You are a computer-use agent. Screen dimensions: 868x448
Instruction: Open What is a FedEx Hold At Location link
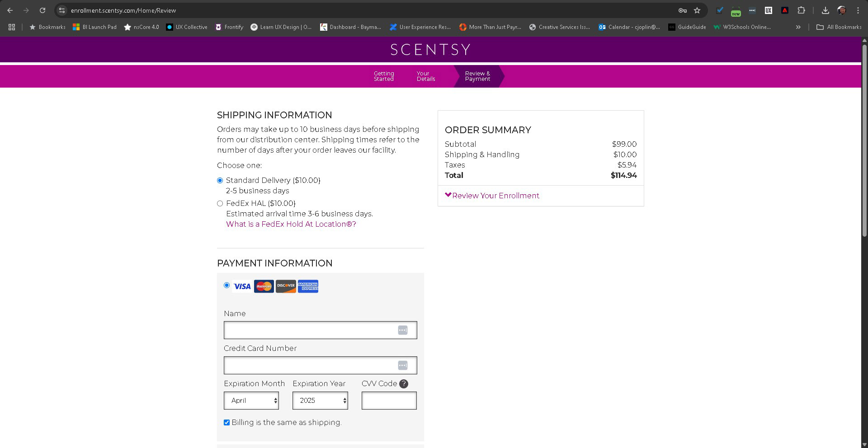291,224
